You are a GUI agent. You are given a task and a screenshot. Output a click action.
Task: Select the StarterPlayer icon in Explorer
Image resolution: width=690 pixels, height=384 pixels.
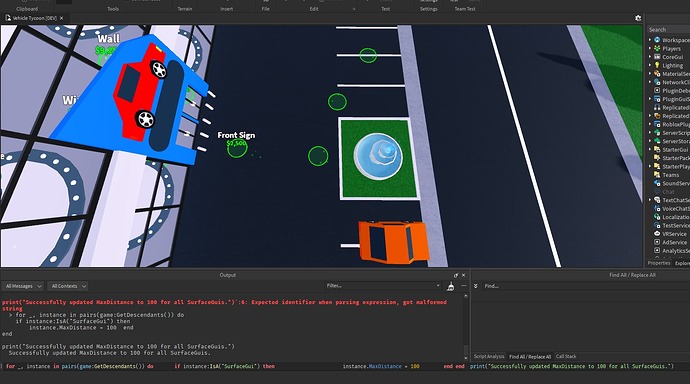point(657,166)
